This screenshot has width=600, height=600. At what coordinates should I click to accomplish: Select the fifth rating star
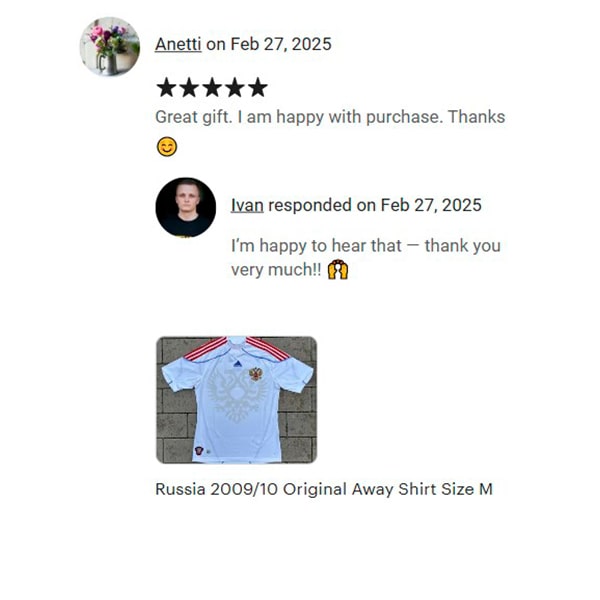(258, 87)
